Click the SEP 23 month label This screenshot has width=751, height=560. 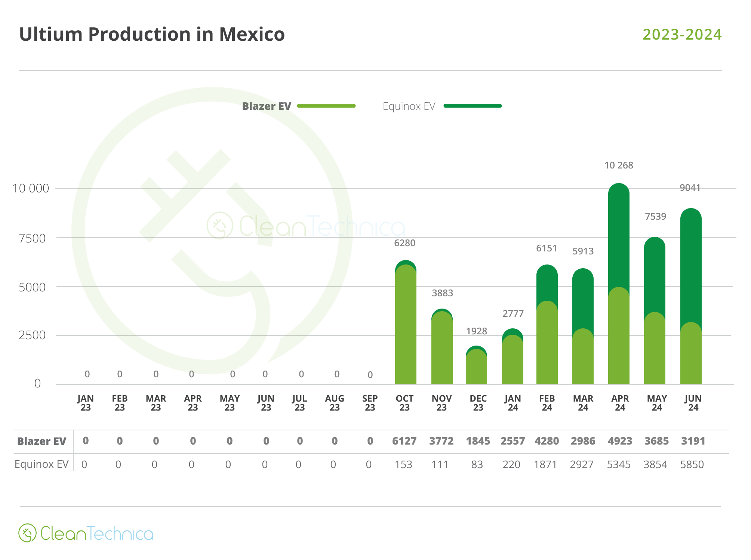point(370,403)
